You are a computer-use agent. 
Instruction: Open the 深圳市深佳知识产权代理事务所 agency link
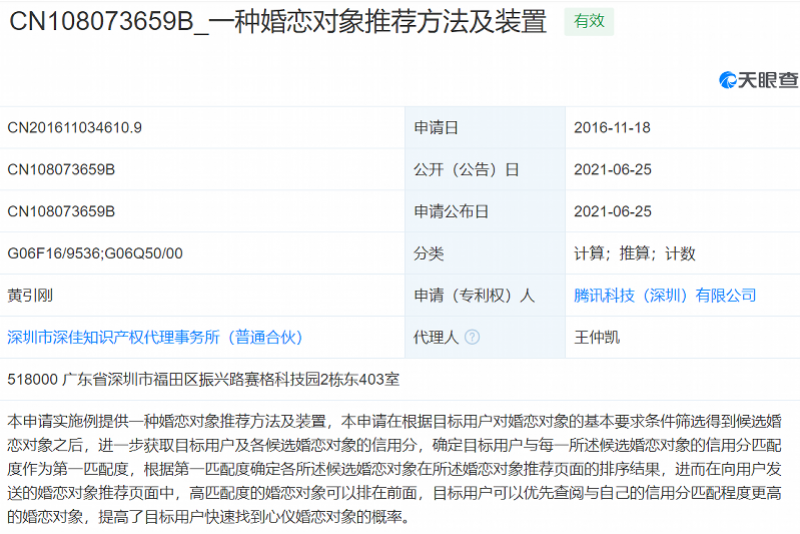pyautogui.click(x=155, y=337)
